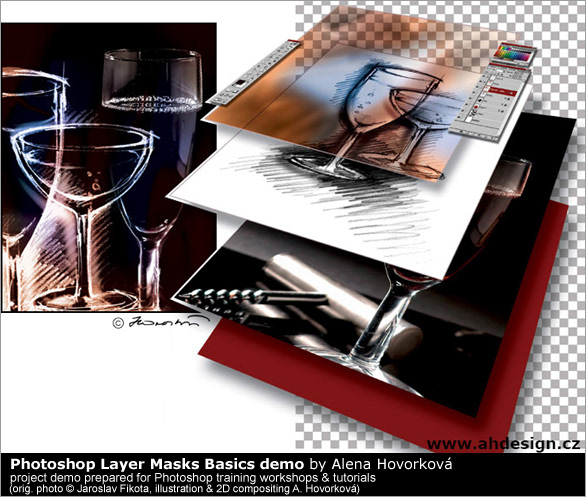The height and width of the screenshot is (497, 586).
Task: Click the white background color swatch in toolbox
Action: coord(242,86)
